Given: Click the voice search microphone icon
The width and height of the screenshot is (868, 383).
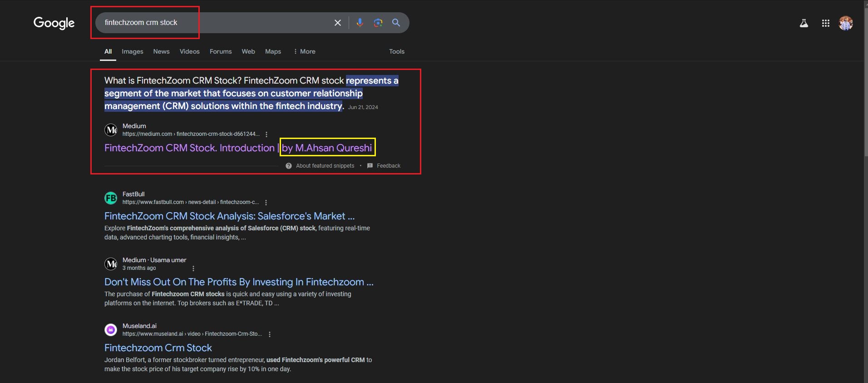Looking at the screenshot, I should point(360,23).
